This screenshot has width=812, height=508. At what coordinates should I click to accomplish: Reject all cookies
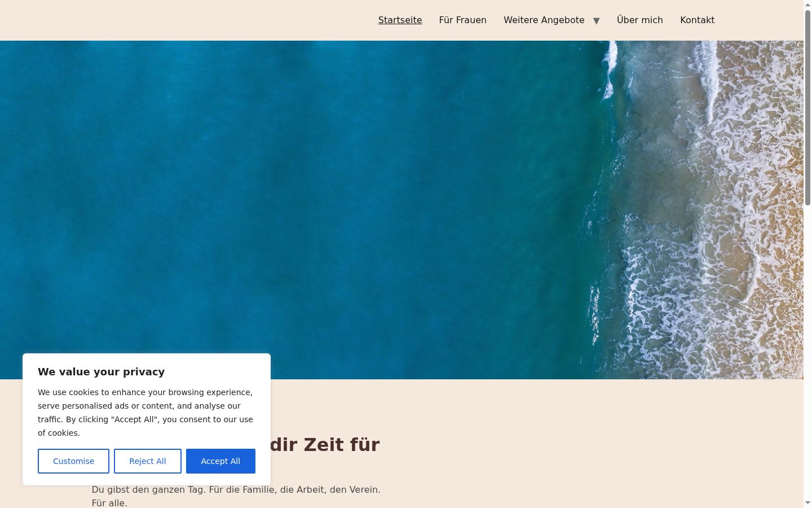point(148,461)
